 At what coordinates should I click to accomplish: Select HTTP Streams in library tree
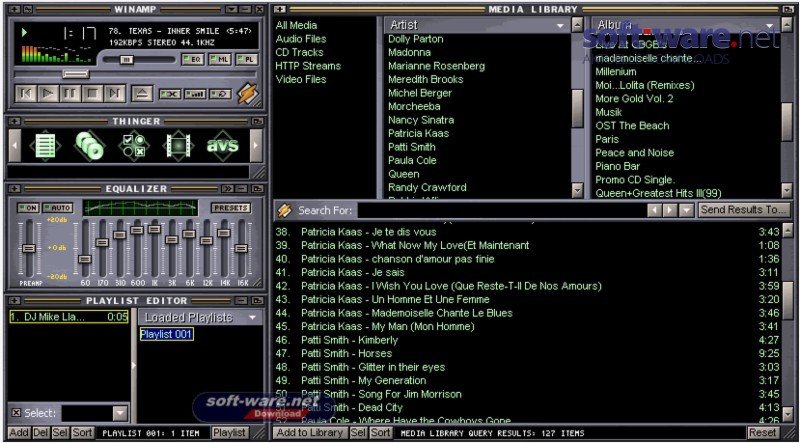(308, 66)
